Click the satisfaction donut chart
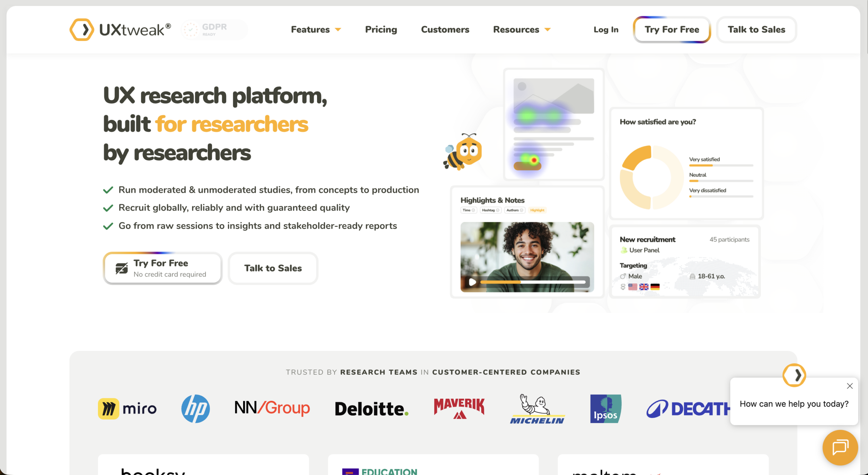Screen dimensions: 868x475 651,177
